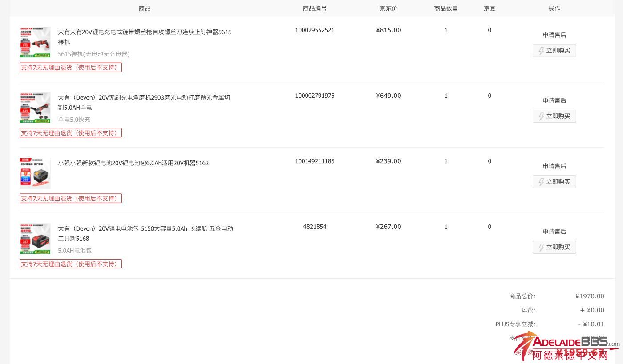623x364 pixels.
Task: Click the Devon 5150 battery pack thumbnail
Action: coord(35,239)
